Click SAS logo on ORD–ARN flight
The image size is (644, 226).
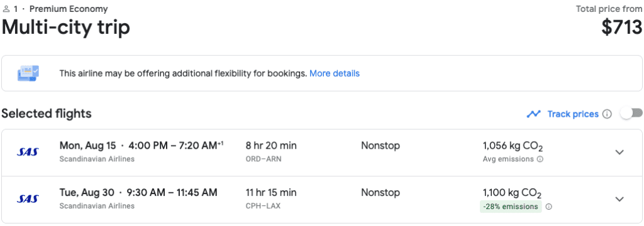[x=28, y=152]
